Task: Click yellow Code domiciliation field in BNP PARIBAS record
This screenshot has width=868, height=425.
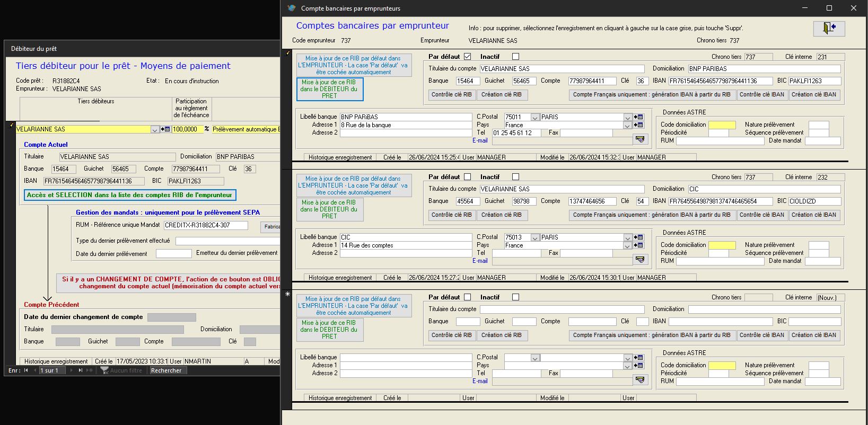Action: (722, 125)
